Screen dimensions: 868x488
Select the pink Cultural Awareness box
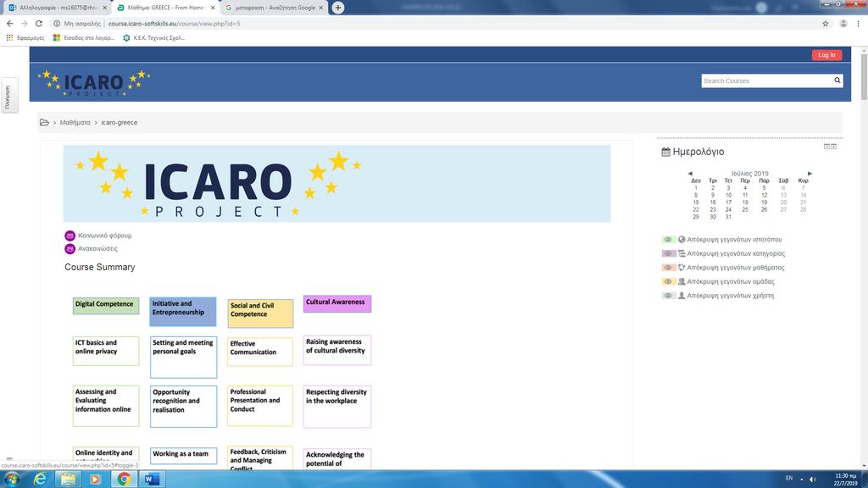(337, 304)
